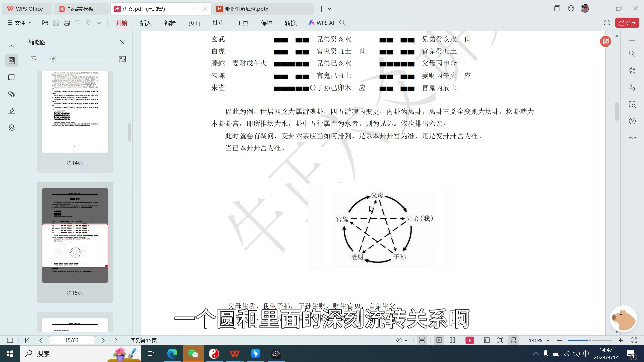This screenshot has width=644, height=362.
Task: Open the search magnifier in ribbon
Action: click(342, 23)
